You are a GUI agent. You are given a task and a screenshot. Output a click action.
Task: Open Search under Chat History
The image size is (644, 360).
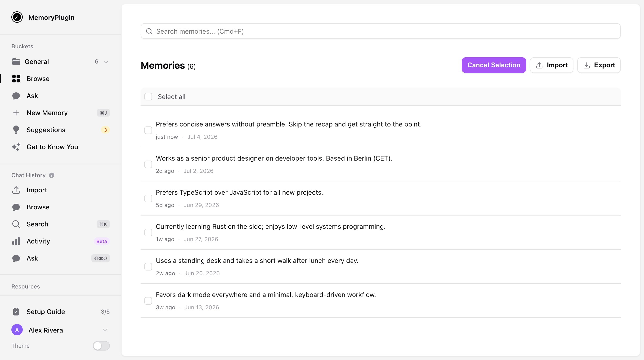point(61,224)
